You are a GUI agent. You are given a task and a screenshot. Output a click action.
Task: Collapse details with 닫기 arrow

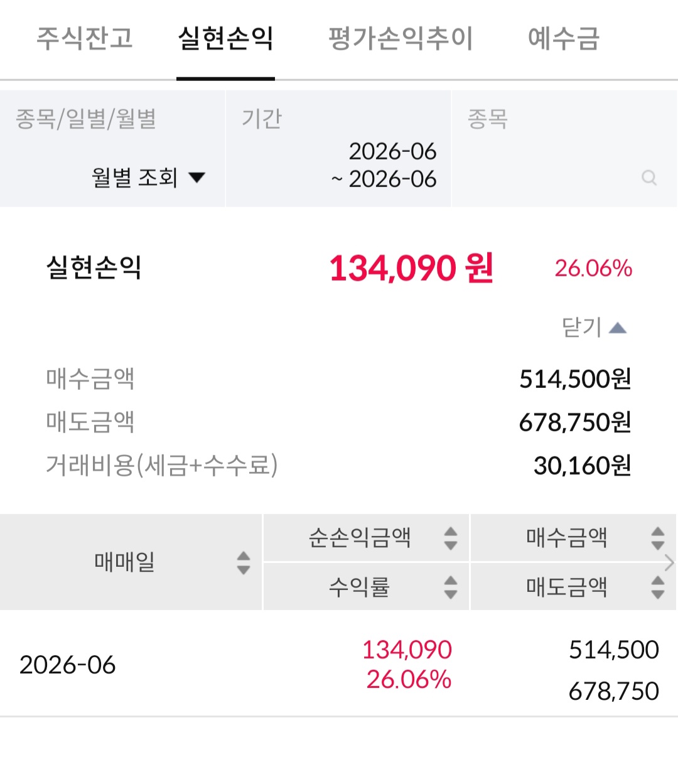point(618,328)
